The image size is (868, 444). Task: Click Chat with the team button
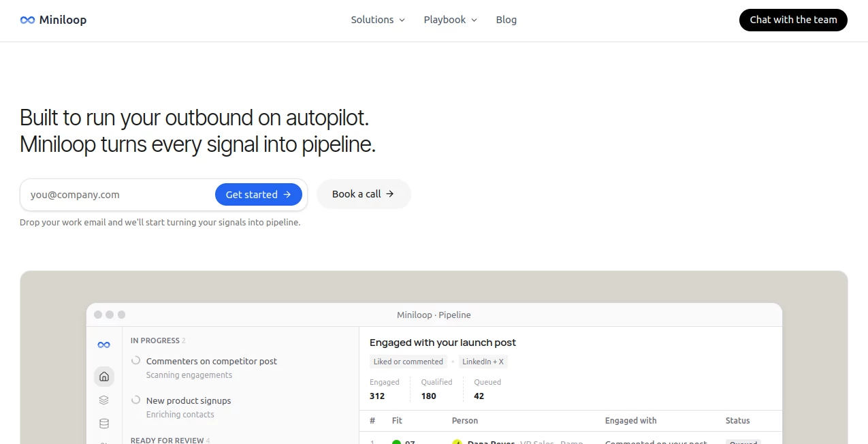[x=793, y=20]
